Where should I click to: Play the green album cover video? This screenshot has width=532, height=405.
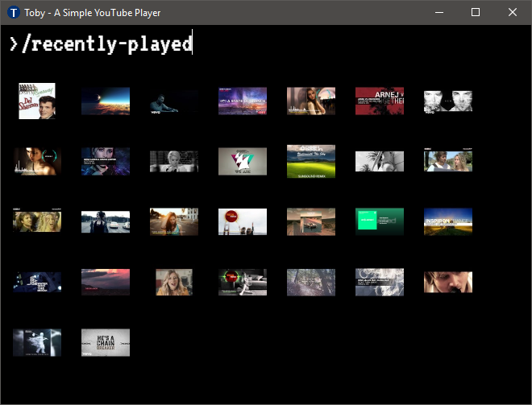tap(380, 221)
